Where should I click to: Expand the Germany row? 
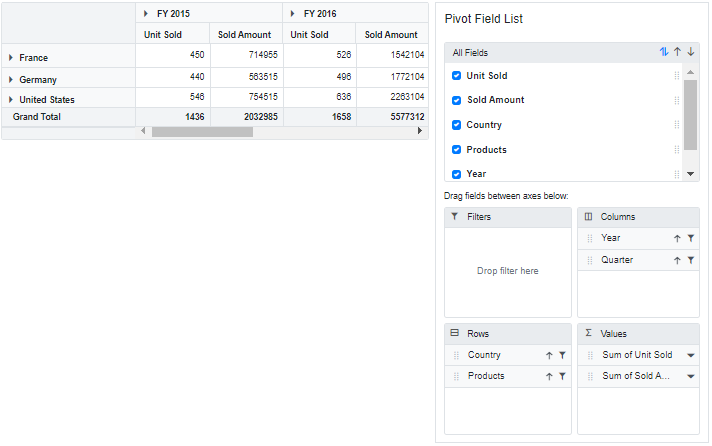(11, 79)
